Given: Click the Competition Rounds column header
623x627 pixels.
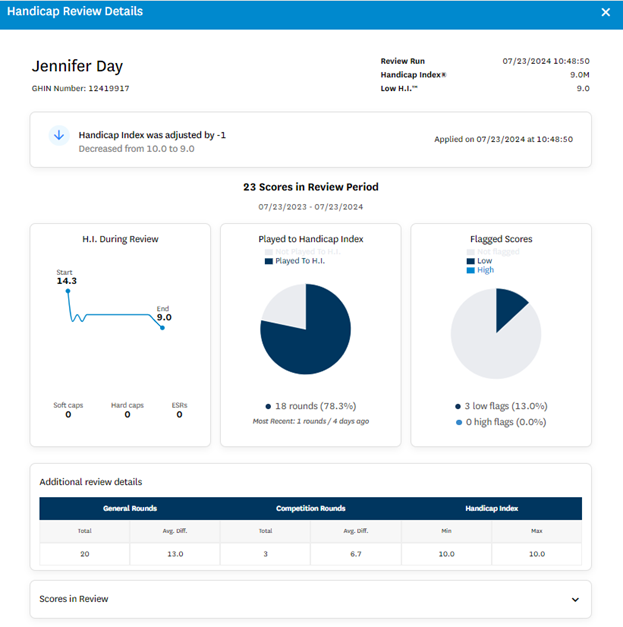Looking at the screenshot, I should pyautogui.click(x=311, y=508).
